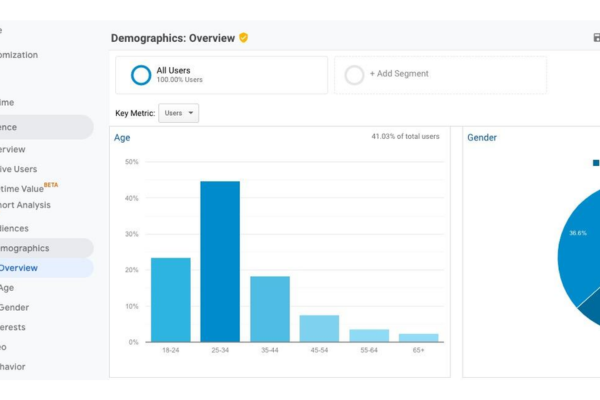Image resolution: width=600 pixels, height=400 pixels.
Task: Click the 55-64 age bar
Action: click(369, 335)
